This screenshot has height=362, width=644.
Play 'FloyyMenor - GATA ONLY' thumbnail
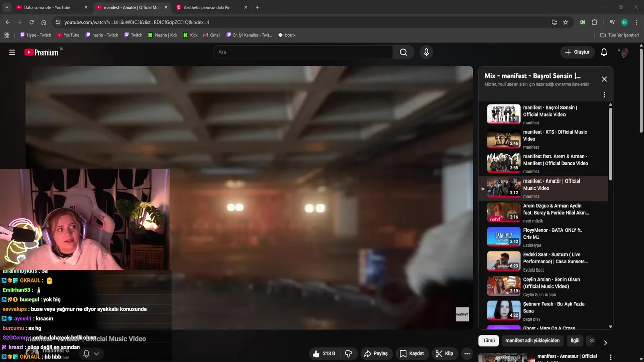point(504,237)
